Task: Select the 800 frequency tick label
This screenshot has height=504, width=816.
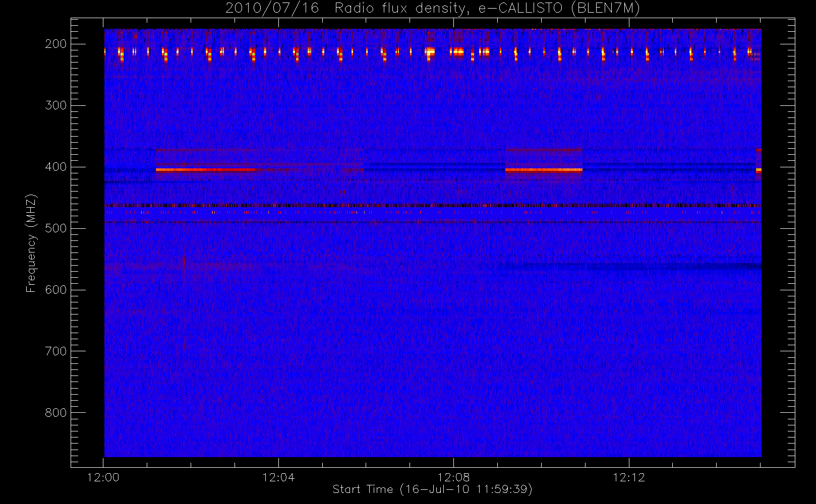Action: coord(56,413)
